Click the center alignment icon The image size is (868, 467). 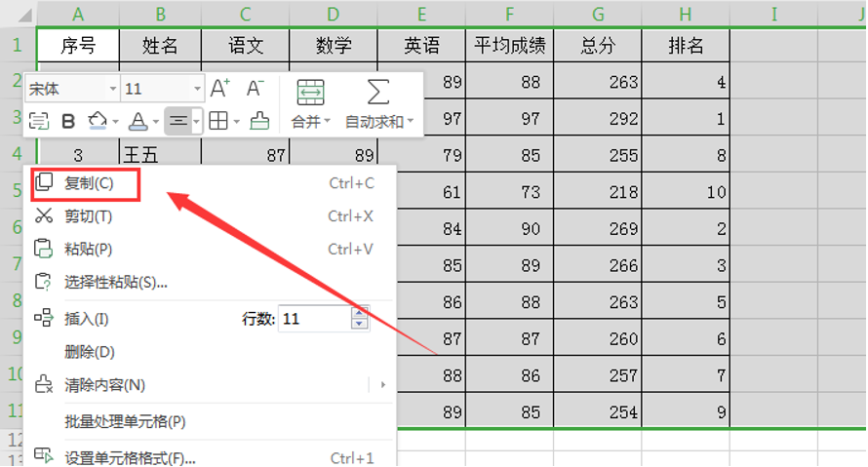[178, 121]
